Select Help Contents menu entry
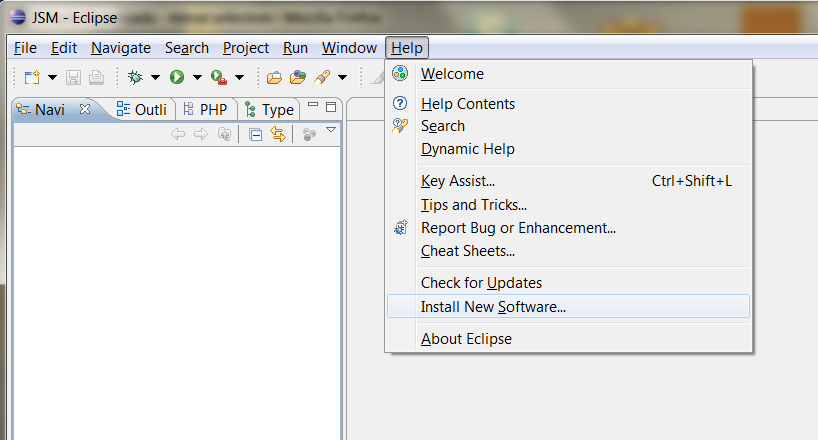The height and width of the screenshot is (440, 818). coord(569,104)
